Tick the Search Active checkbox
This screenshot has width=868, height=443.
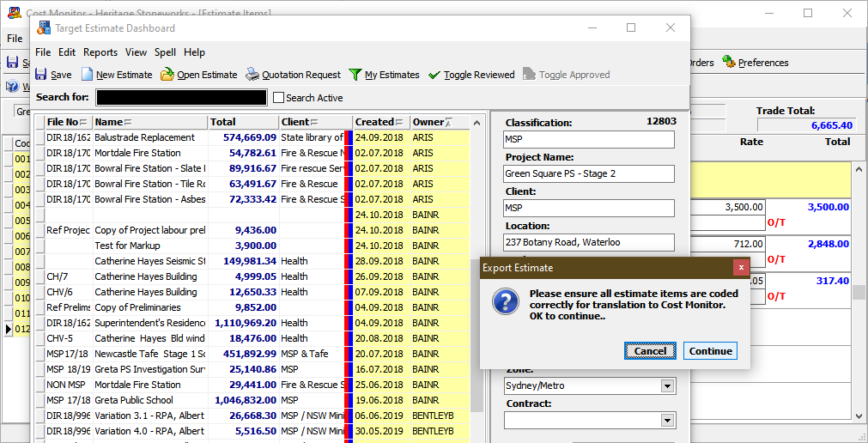click(278, 98)
